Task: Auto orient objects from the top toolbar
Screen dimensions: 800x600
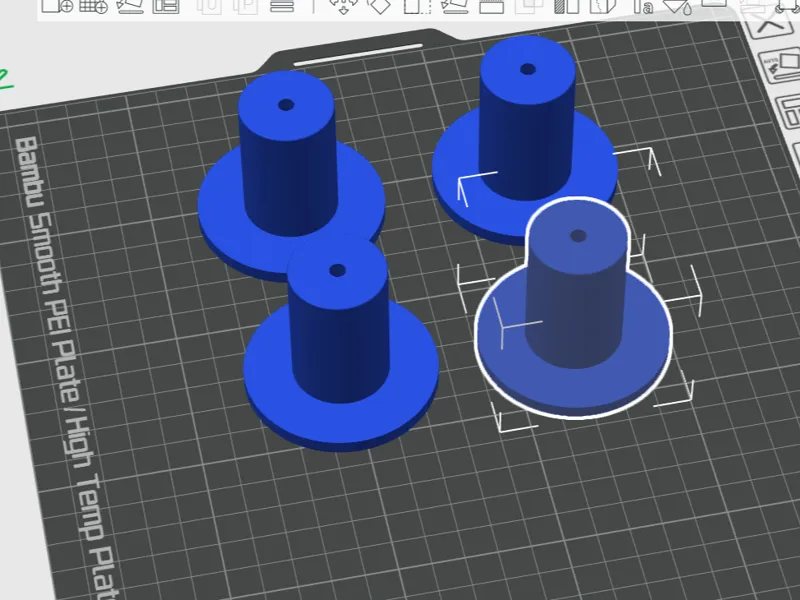Action: pyautogui.click(x=130, y=6)
